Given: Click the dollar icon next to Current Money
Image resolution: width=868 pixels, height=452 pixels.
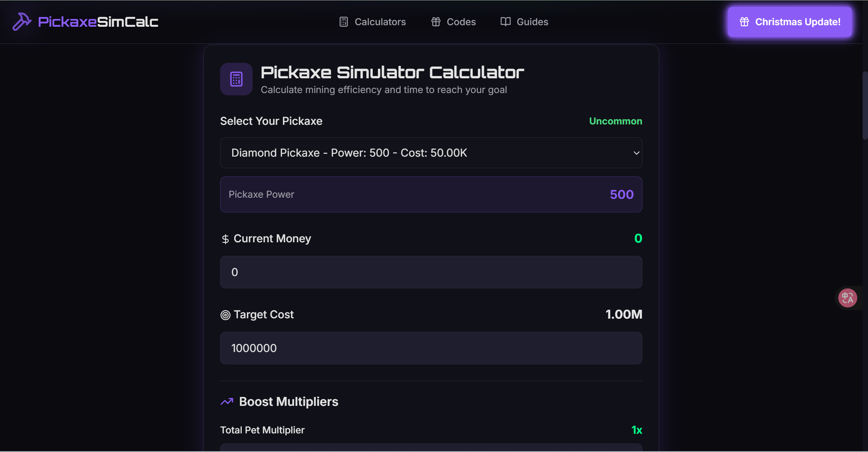Looking at the screenshot, I should tap(225, 239).
